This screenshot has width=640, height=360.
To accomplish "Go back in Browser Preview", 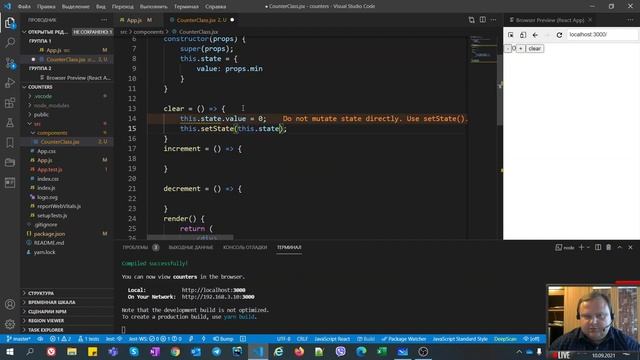I will click(535, 35).
